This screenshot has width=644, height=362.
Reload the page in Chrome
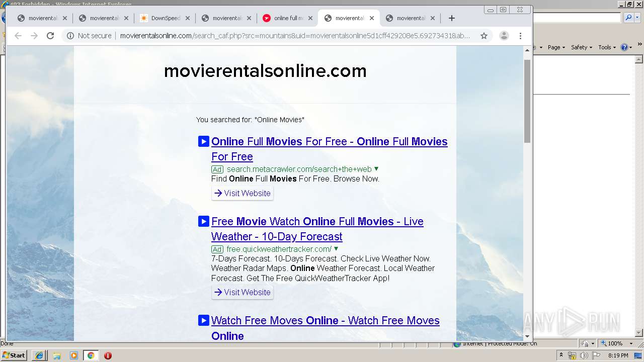(50, 36)
